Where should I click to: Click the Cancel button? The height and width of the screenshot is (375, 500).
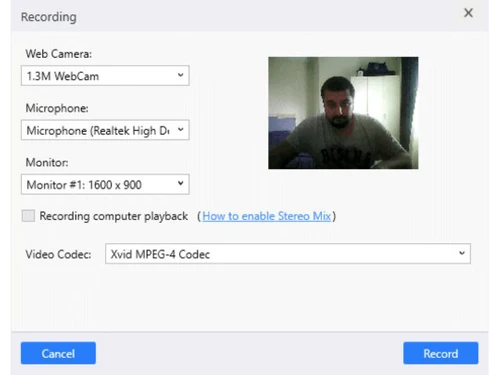pyautogui.click(x=58, y=353)
